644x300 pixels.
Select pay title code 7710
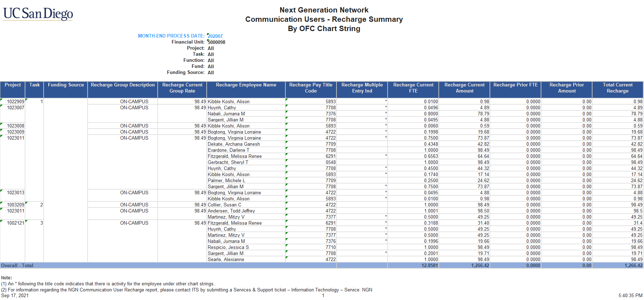(x=330, y=247)
